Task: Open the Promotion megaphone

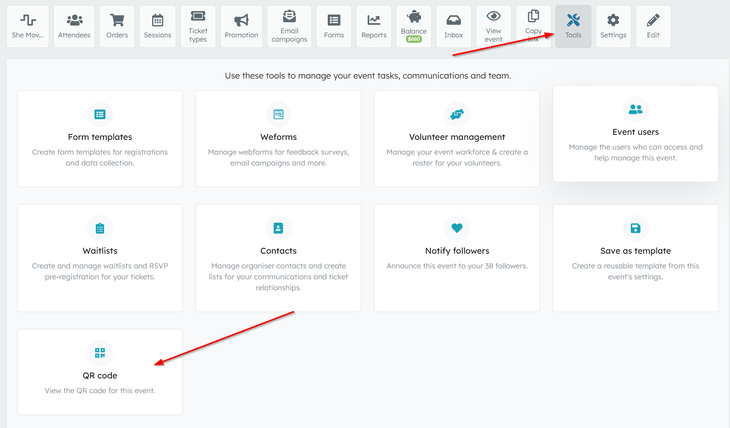Action: click(241, 26)
